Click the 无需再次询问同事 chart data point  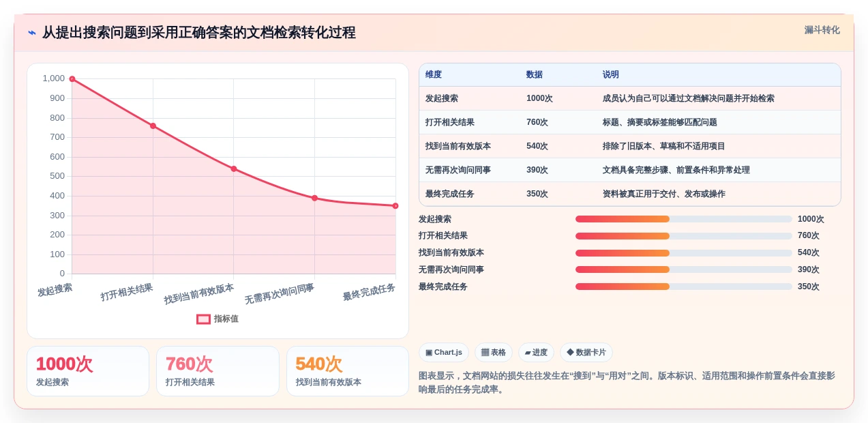(314, 198)
